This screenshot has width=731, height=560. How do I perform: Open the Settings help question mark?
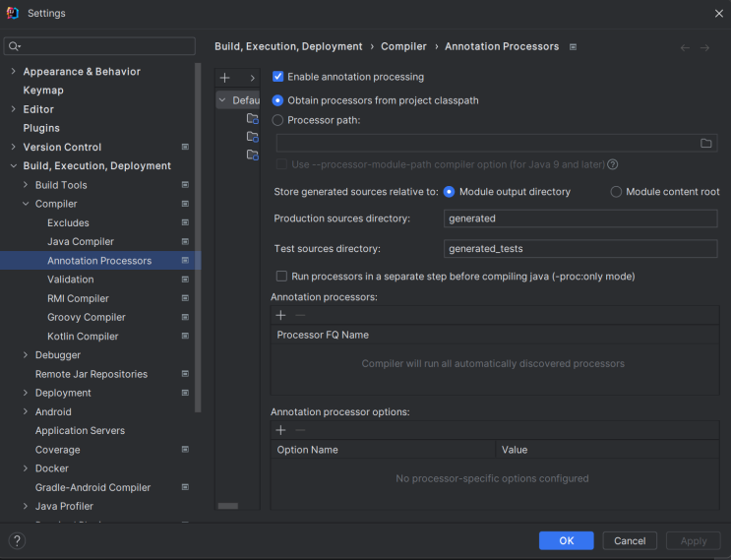click(18, 541)
